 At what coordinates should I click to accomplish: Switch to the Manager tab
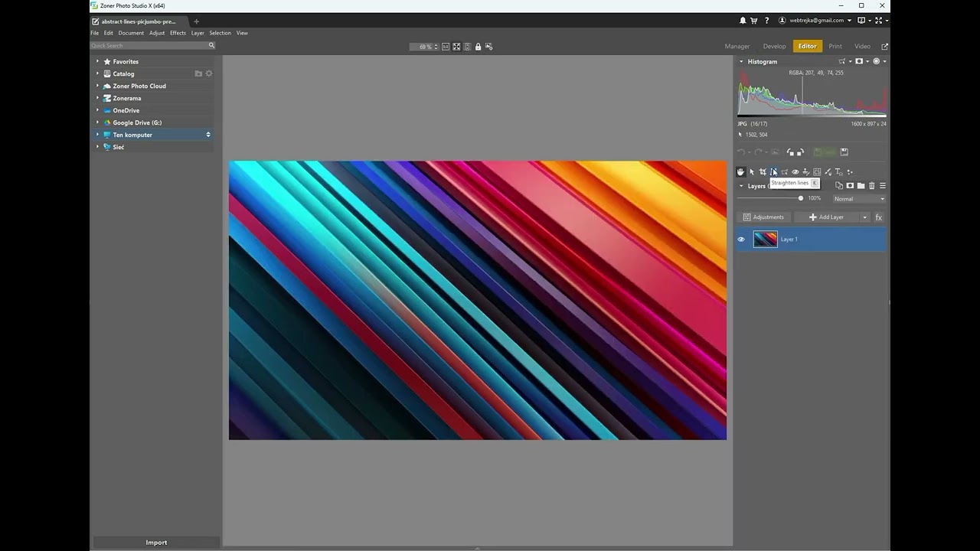click(737, 47)
